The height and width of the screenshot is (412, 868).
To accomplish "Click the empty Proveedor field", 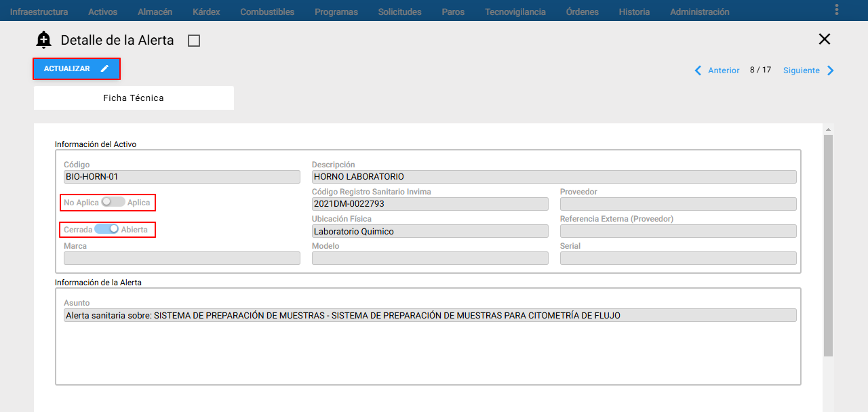I will point(678,204).
